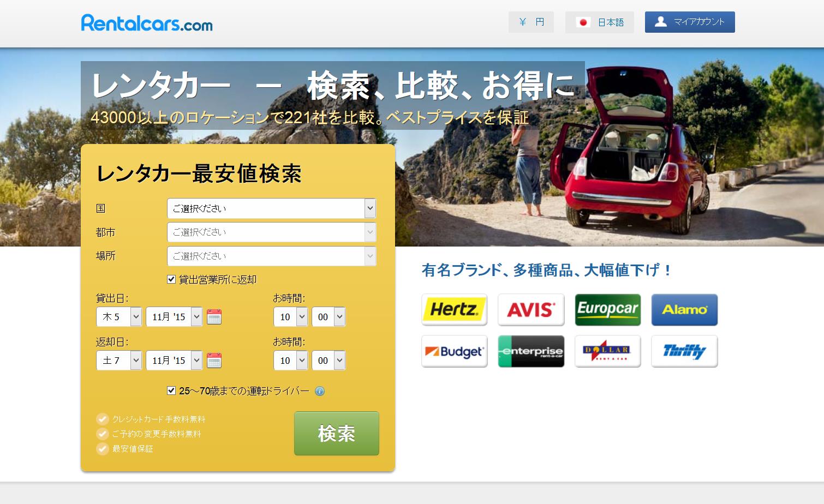Click the Alamo brand logo
This screenshot has height=504, width=824.
coord(684,310)
